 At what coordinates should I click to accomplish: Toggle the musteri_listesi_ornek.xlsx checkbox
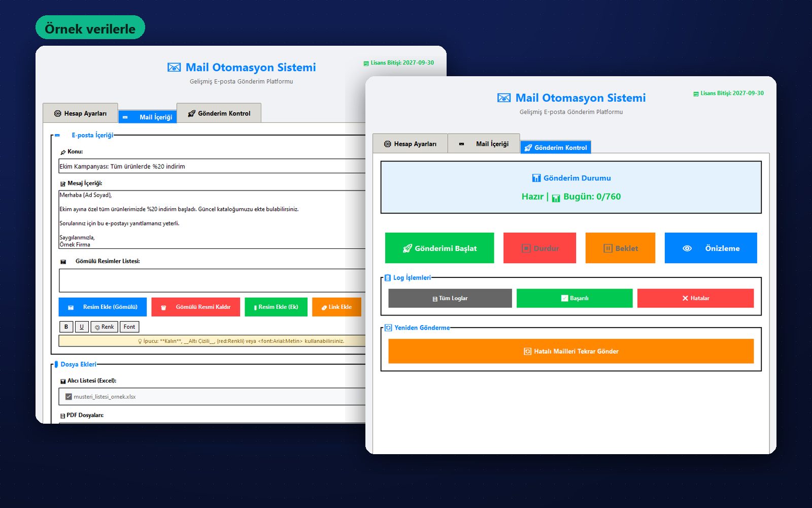69,397
